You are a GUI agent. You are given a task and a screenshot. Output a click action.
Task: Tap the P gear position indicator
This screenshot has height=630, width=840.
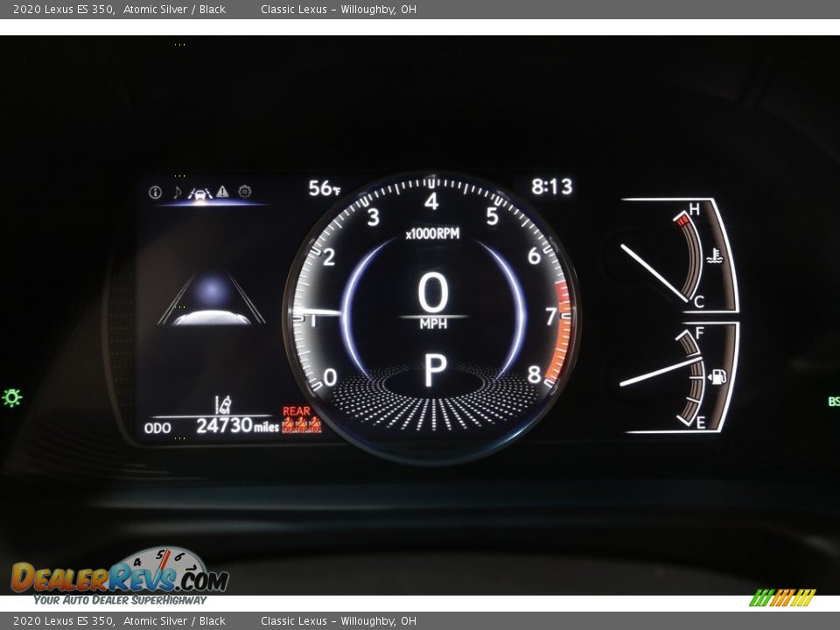click(435, 369)
